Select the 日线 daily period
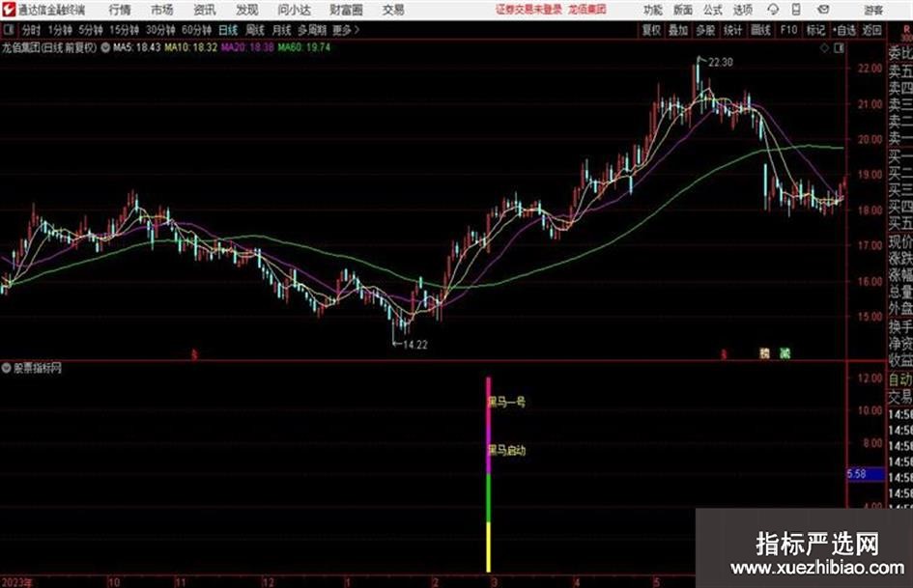The image size is (913, 588). [228, 30]
